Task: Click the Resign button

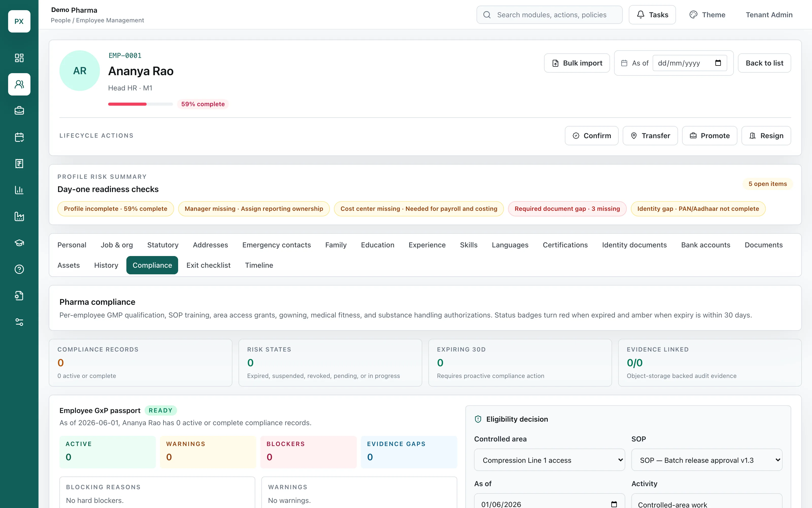Action: pos(766,135)
